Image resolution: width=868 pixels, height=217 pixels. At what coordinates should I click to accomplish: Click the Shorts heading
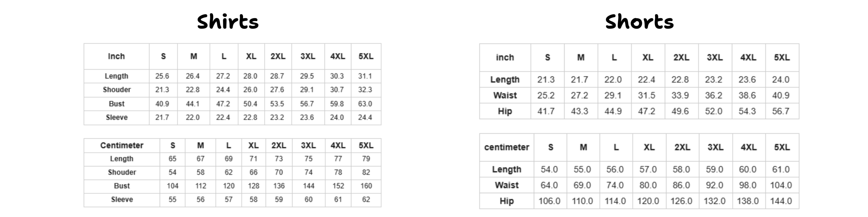(639, 22)
